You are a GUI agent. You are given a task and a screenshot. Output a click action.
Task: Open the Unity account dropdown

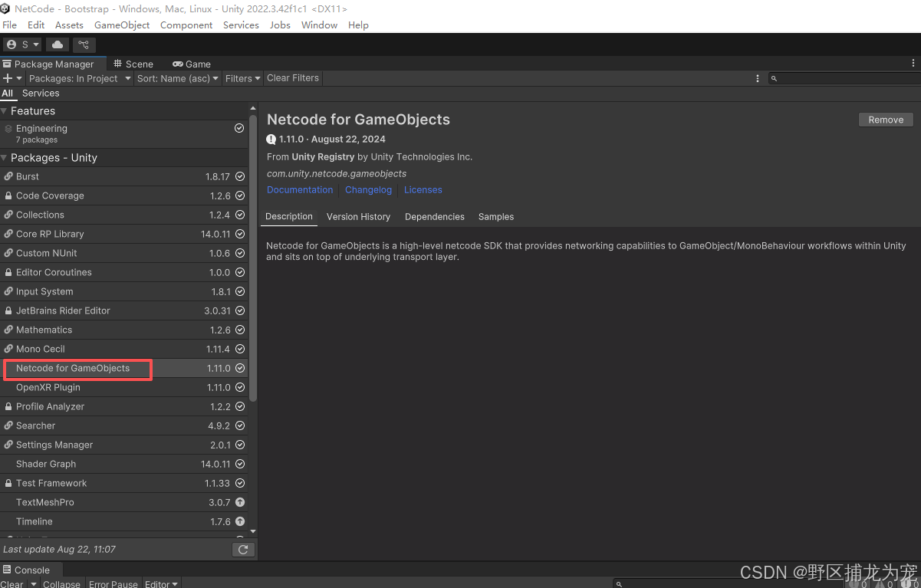(21, 44)
